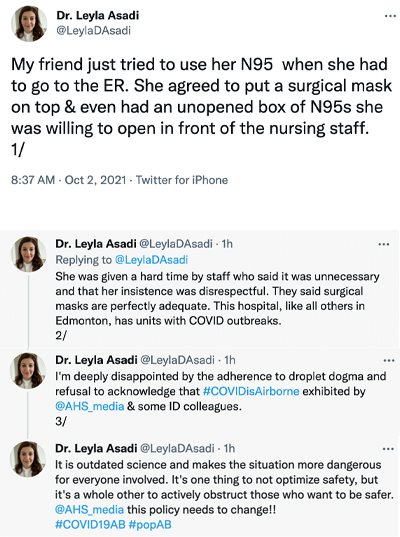Open more options on the outdated science reply

388,449
